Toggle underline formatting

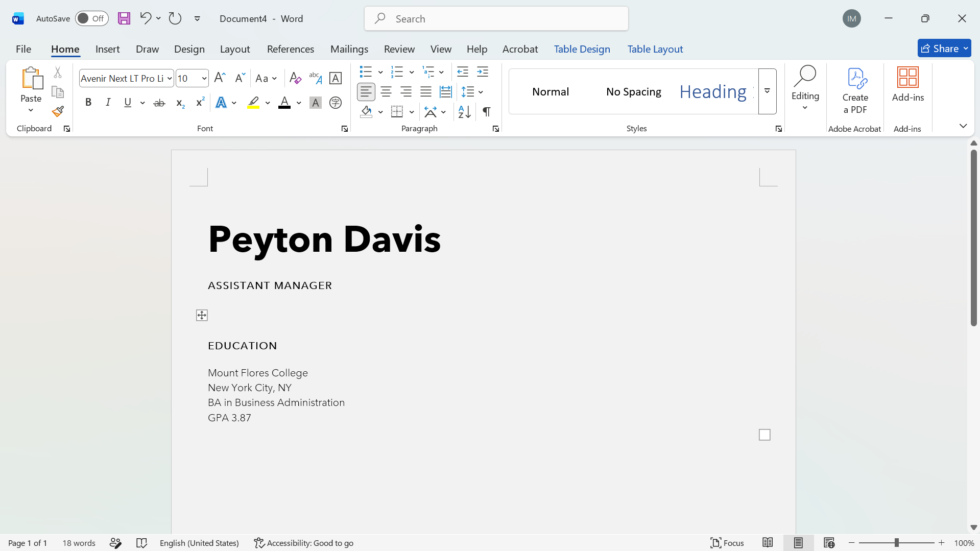128,103
